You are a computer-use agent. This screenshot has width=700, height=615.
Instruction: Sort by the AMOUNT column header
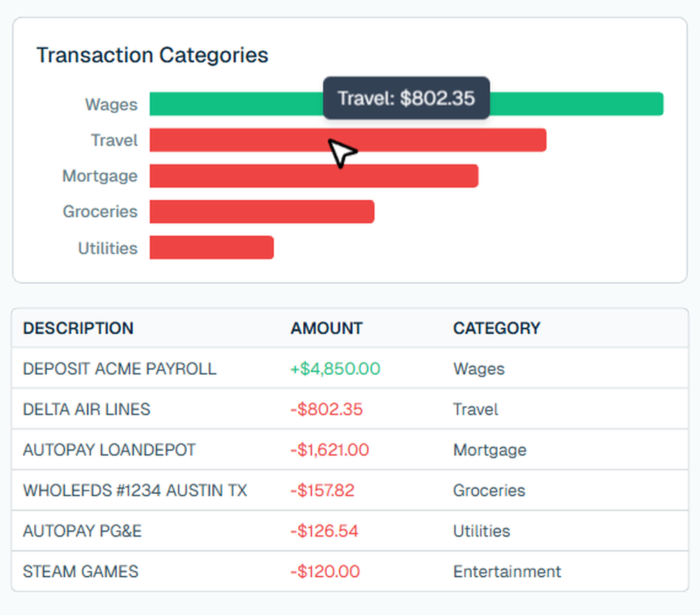(326, 328)
